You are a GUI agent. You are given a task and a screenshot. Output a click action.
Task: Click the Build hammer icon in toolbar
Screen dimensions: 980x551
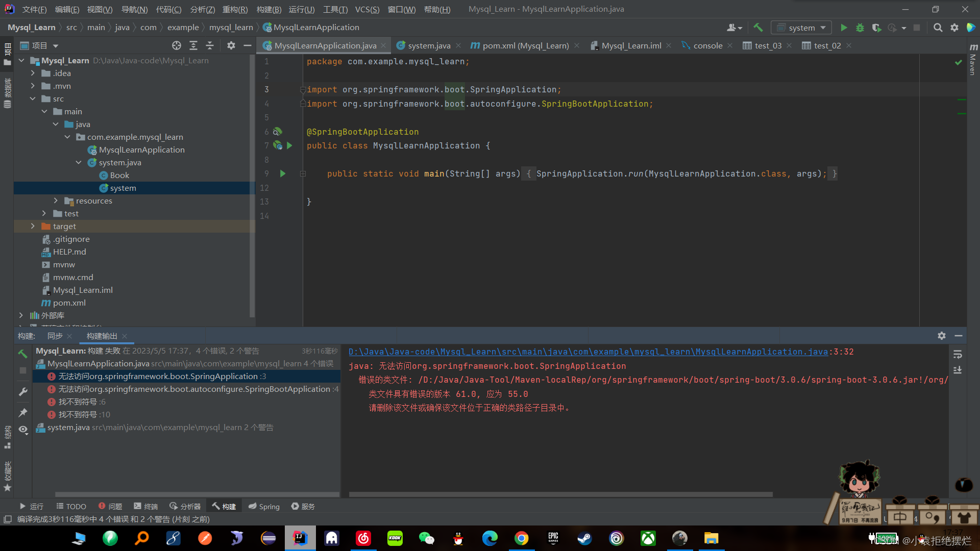tap(758, 28)
